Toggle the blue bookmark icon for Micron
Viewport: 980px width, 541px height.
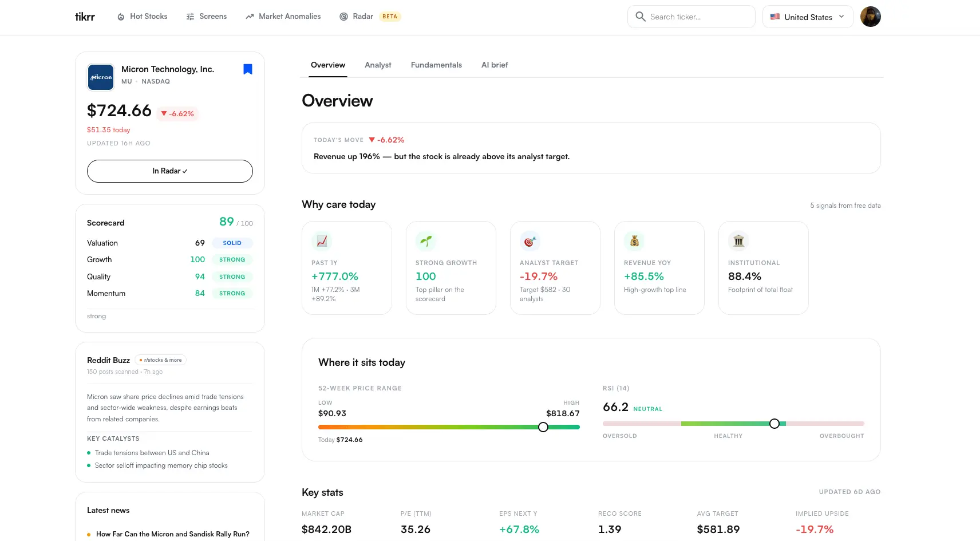point(248,69)
